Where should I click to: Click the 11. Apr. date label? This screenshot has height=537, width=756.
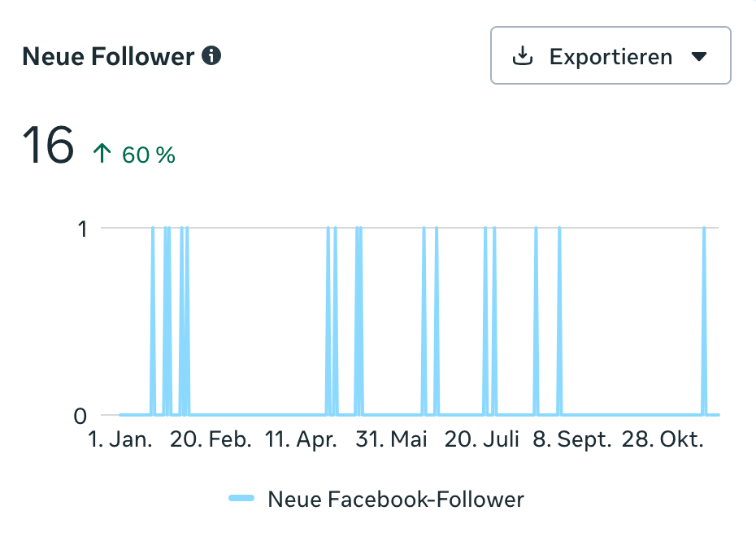301,440
